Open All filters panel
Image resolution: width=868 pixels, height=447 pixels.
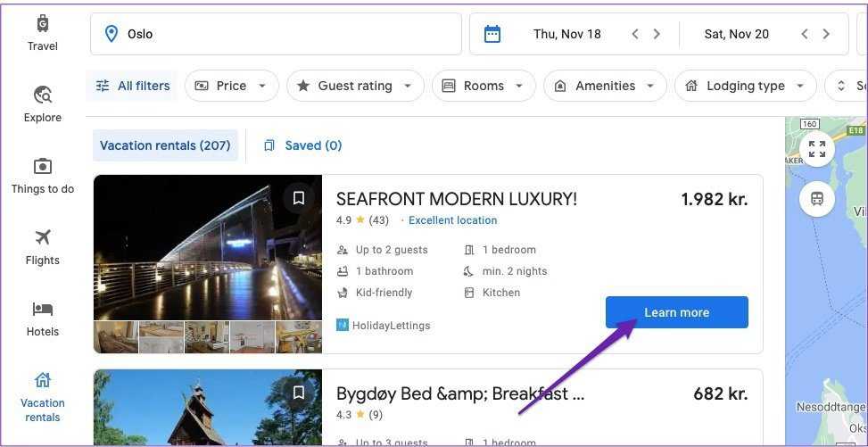(133, 86)
